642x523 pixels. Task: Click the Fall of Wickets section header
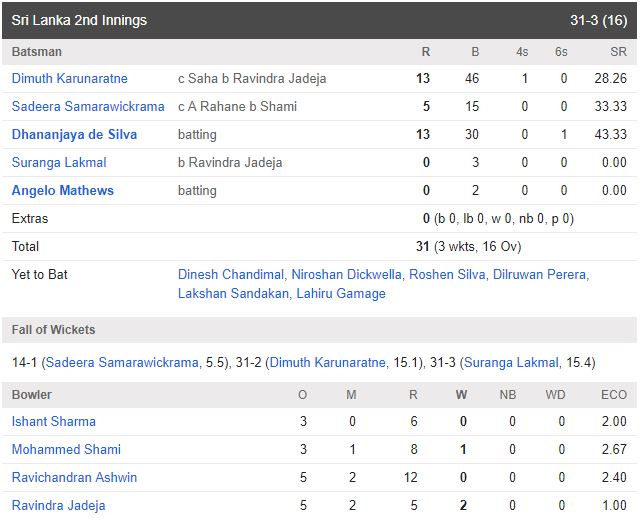click(x=53, y=330)
